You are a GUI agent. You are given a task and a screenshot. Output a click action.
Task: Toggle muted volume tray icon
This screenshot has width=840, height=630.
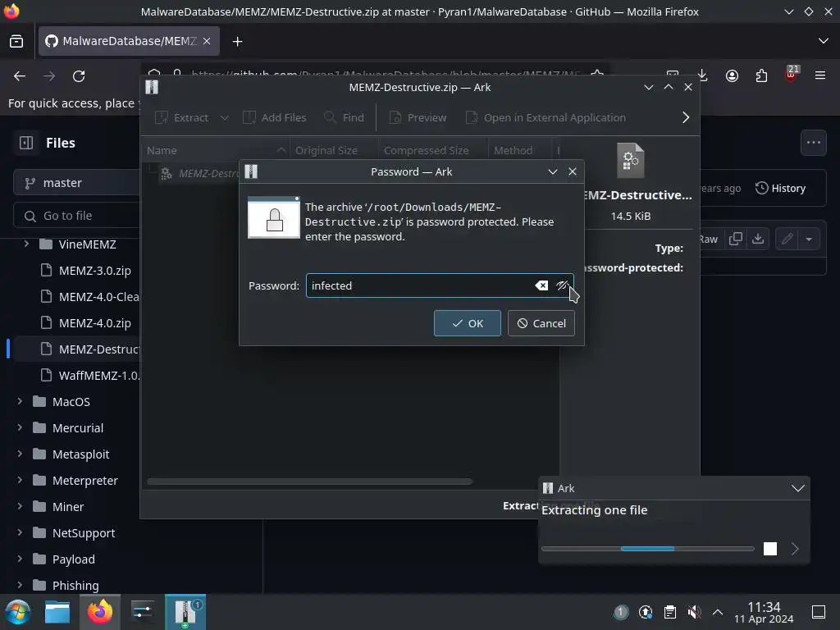click(x=694, y=612)
